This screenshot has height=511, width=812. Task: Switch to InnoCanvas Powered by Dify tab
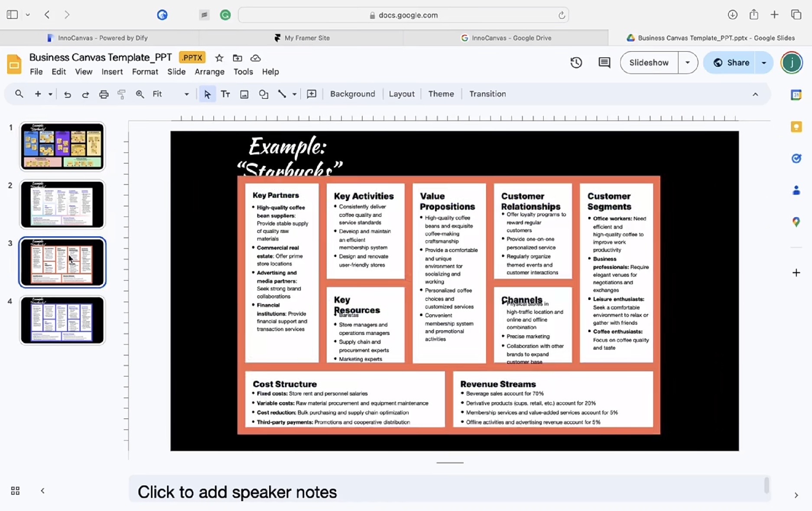coord(99,38)
